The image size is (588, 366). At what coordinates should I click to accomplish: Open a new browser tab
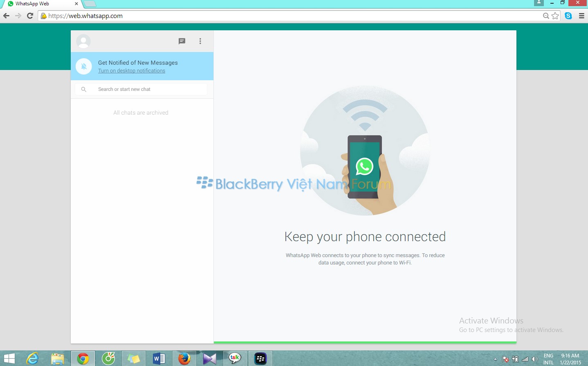coord(90,4)
